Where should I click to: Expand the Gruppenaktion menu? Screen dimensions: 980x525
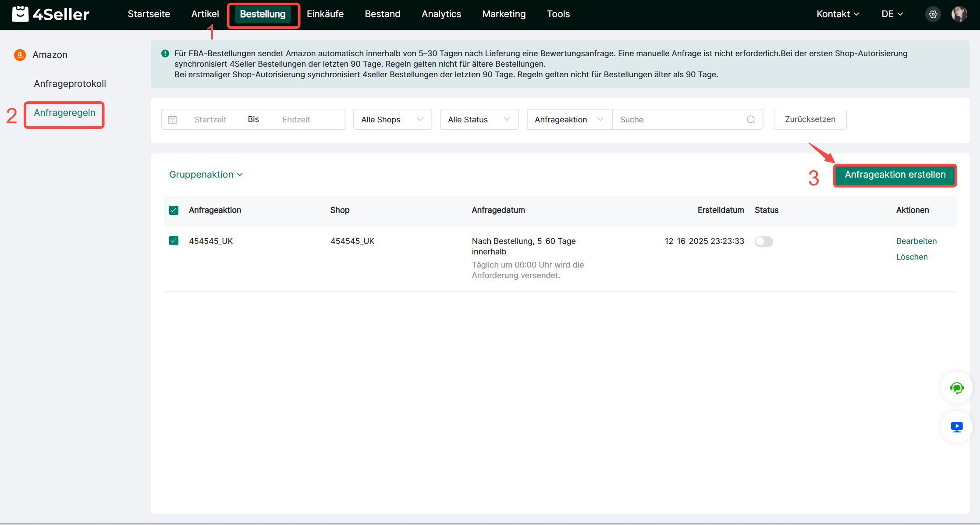tap(206, 175)
